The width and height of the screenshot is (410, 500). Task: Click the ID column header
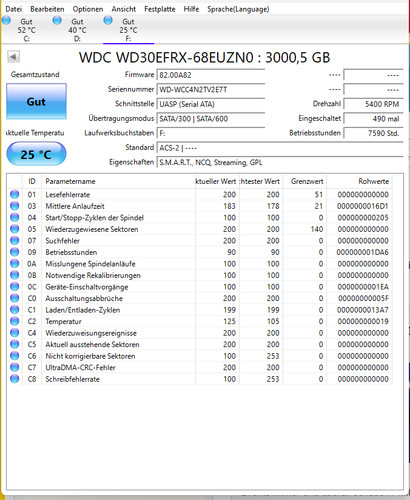(x=32, y=181)
